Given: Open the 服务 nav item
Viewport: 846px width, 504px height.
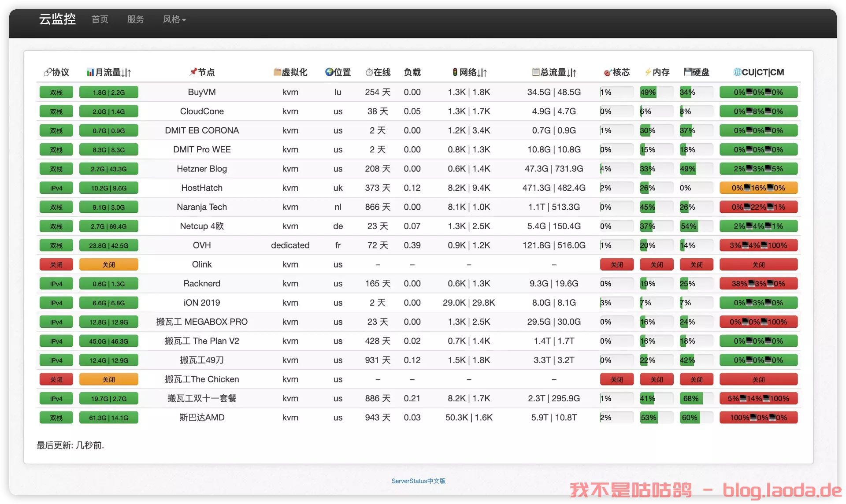Looking at the screenshot, I should [x=136, y=19].
